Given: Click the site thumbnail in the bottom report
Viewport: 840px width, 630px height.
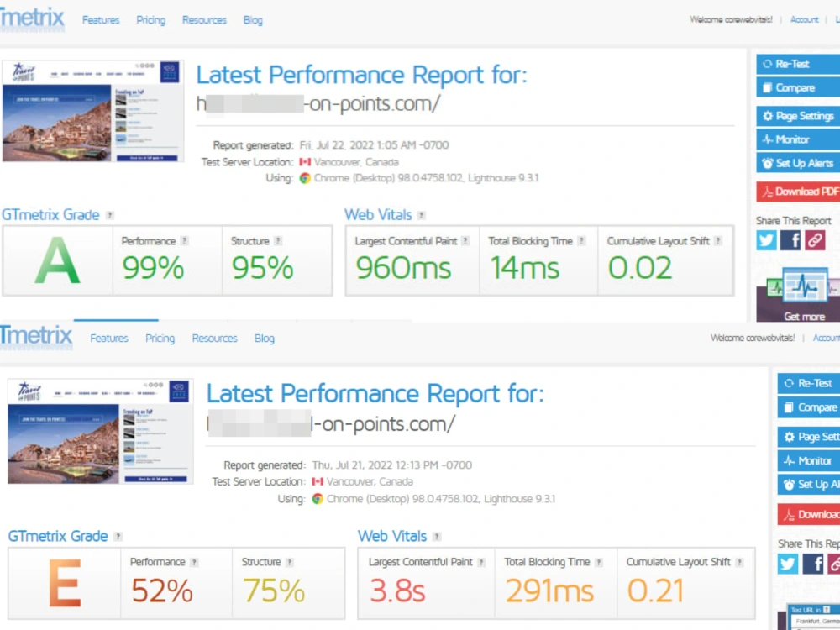Looking at the screenshot, I should 100,431.
